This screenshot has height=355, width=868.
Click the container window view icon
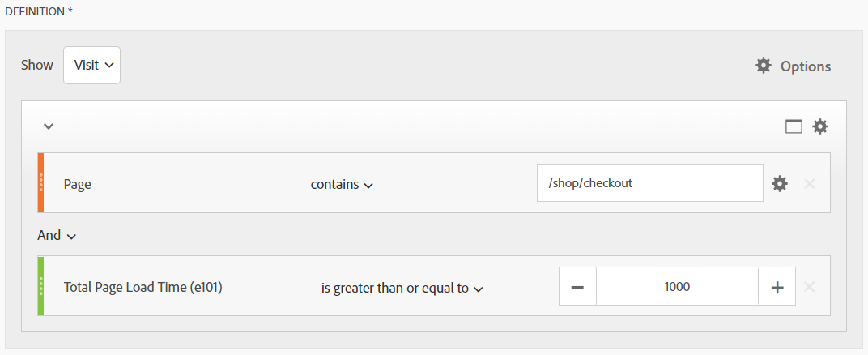click(794, 126)
